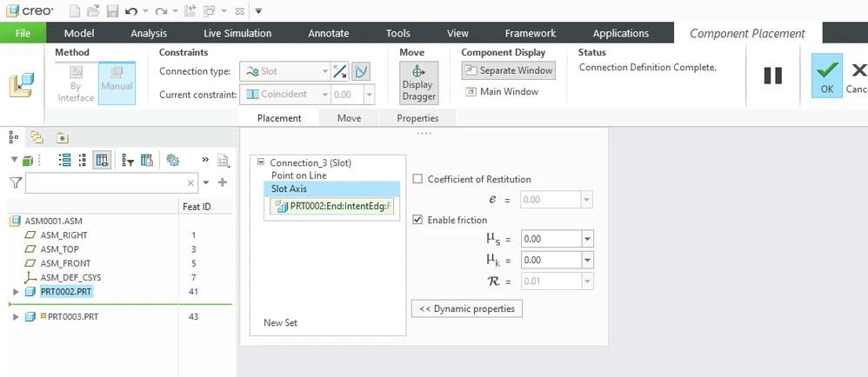Expand the PRT0003.PRT tree node
This screenshot has height=377, width=868.
[x=16, y=317]
